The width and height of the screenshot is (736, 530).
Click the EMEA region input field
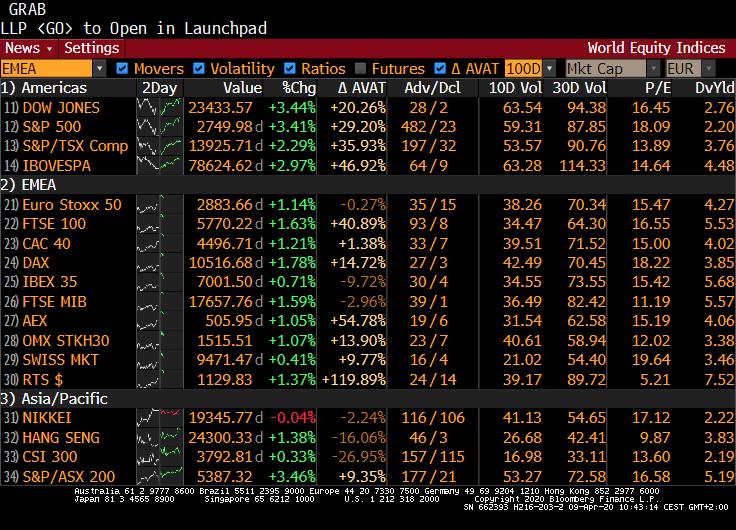coord(46,69)
